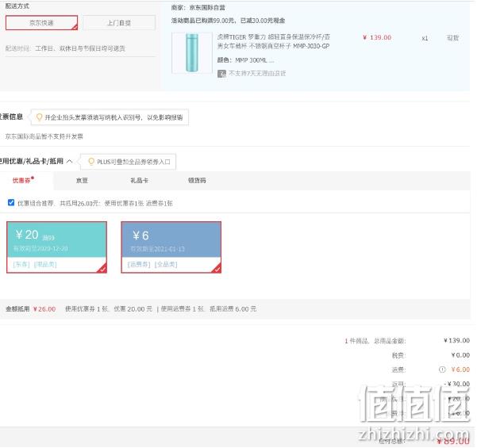Click the 配送时间 delivery time text
Screen dimensions: 477x448
click(65, 48)
